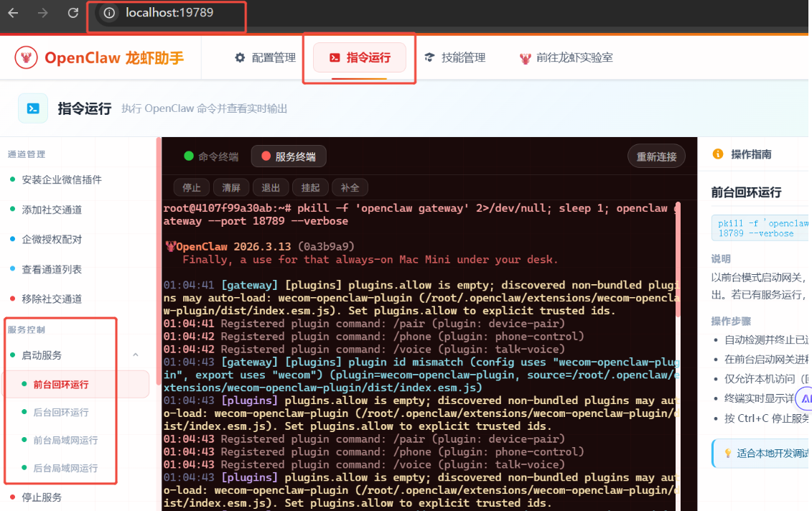Image resolution: width=812 pixels, height=511 pixels.
Task: Choose 前台回环运行 option
Action: (77, 384)
